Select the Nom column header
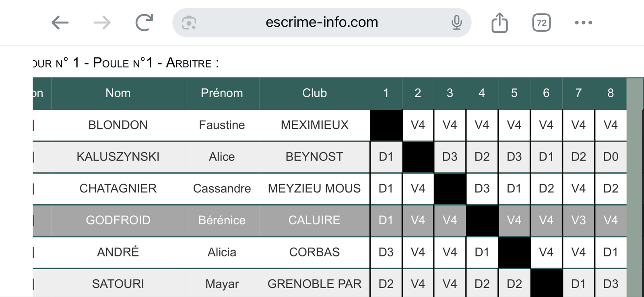 pyautogui.click(x=118, y=93)
